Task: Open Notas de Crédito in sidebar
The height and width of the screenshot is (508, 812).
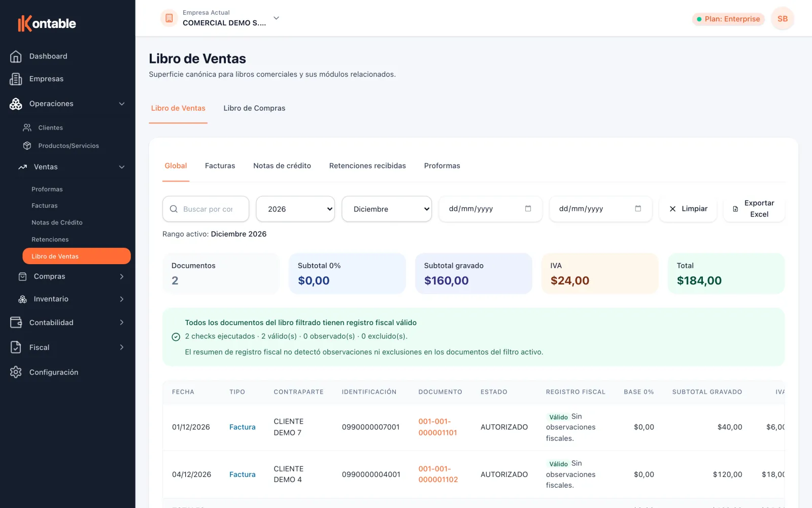Action: pyautogui.click(x=57, y=223)
